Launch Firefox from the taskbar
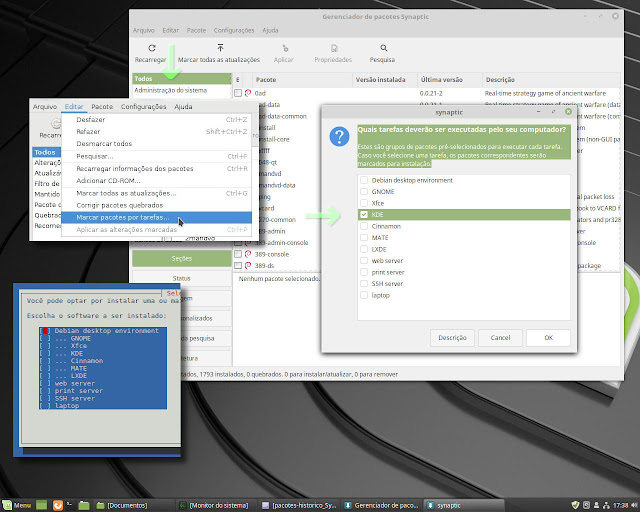The image size is (640, 512). point(58,505)
